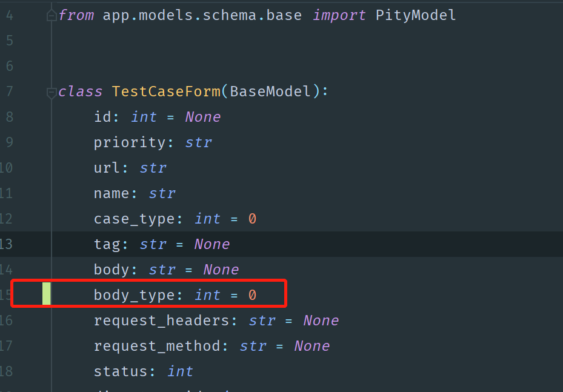Click the url field name
Screen dimensions: 563x392
click(107, 168)
